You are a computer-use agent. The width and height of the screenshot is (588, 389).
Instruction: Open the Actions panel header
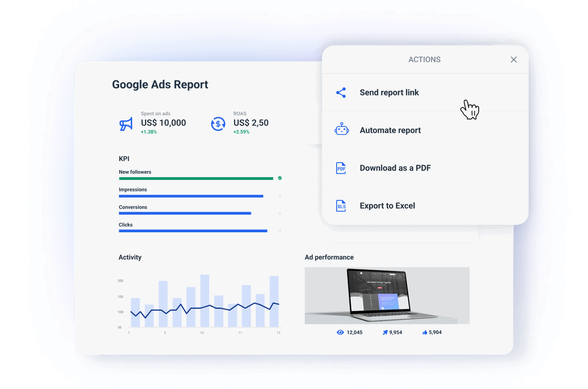tap(424, 59)
